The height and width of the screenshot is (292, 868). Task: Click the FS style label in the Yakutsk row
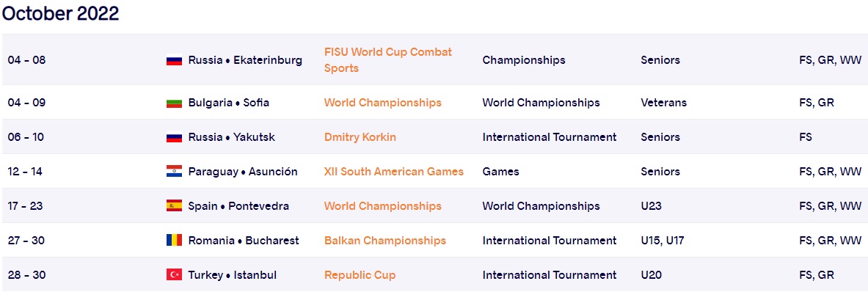pyautogui.click(x=806, y=137)
